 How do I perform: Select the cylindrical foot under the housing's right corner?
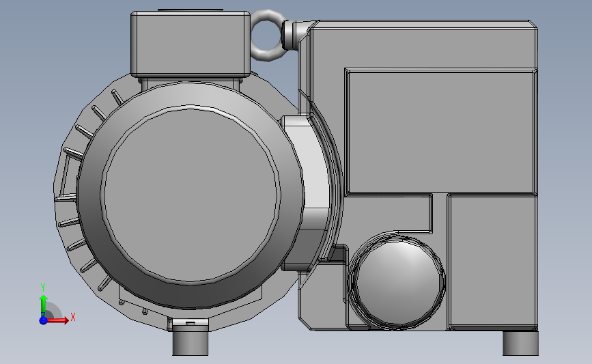pyautogui.click(x=520, y=343)
